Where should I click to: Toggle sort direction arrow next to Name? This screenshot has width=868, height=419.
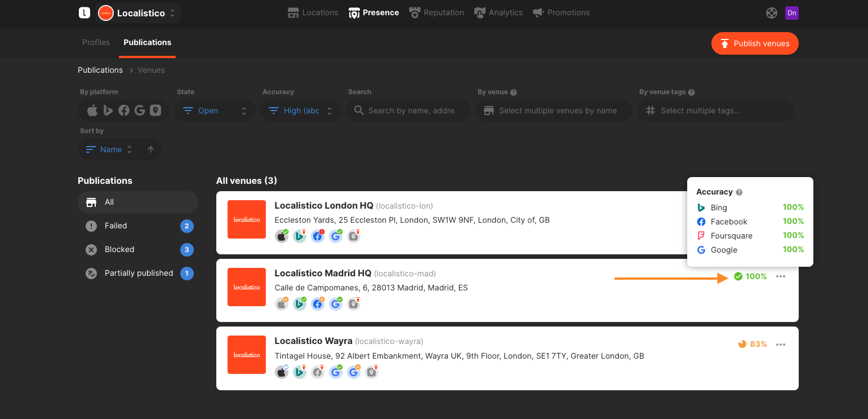150,149
